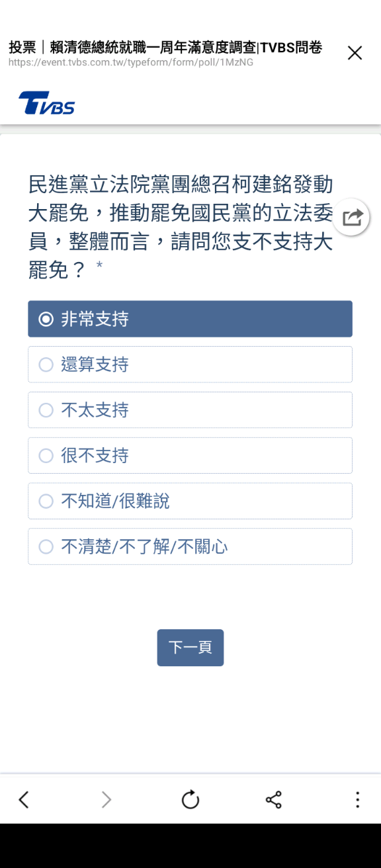This screenshot has width=381, height=868.
Task: Select 不清楚/不了解/不關心 option
Action: click(190, 546)
